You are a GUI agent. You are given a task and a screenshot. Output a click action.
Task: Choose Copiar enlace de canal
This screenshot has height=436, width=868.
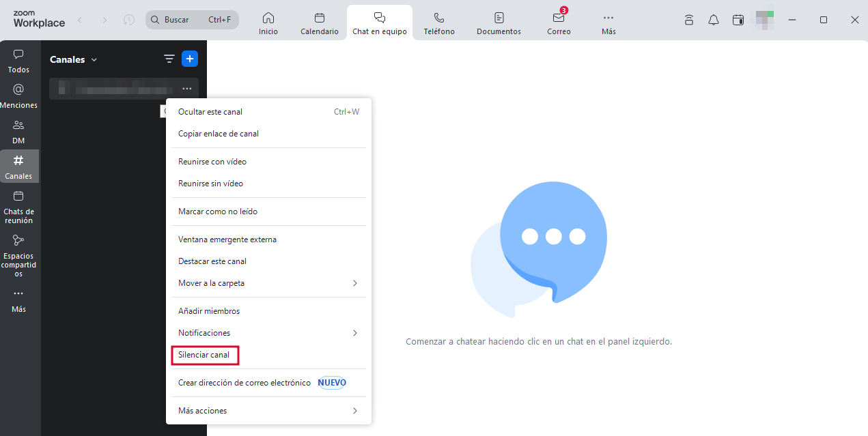pos(219,134)
